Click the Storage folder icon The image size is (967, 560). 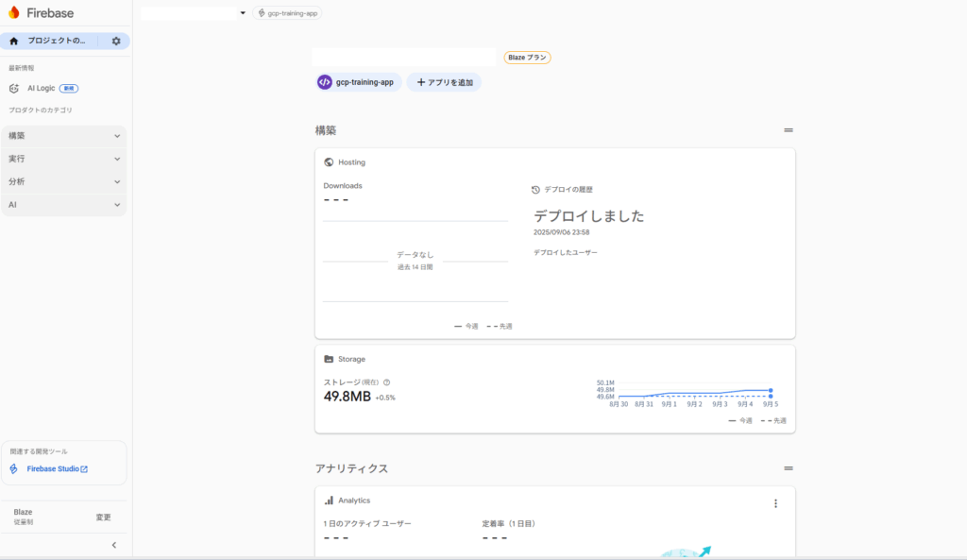pos(329,359)
